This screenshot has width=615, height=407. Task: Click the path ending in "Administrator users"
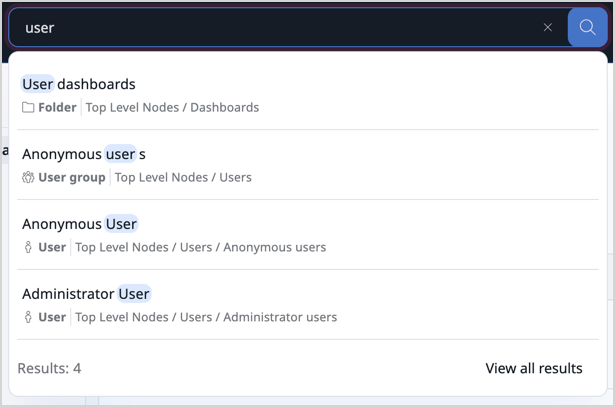[x=206, y=317]
